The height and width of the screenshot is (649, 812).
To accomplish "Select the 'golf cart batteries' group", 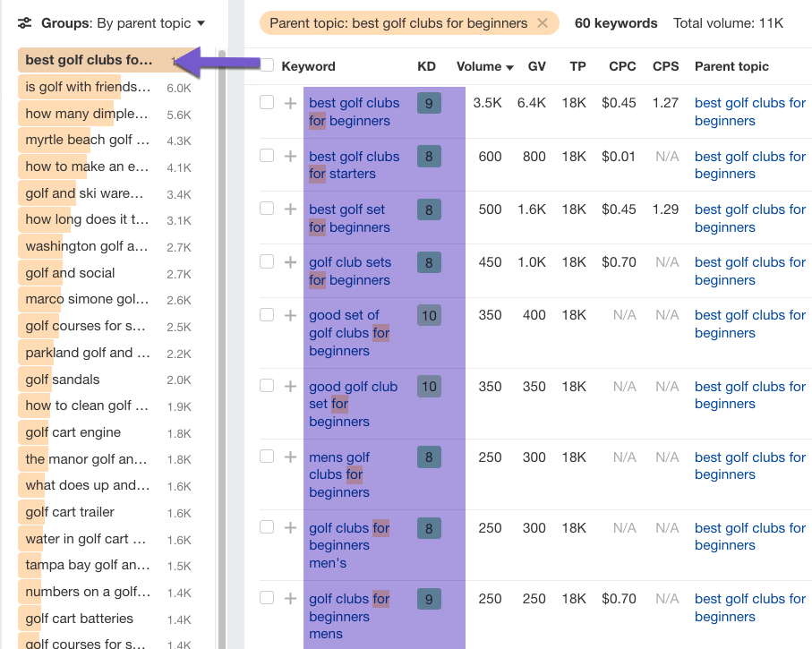I will [x=107, y=619].
